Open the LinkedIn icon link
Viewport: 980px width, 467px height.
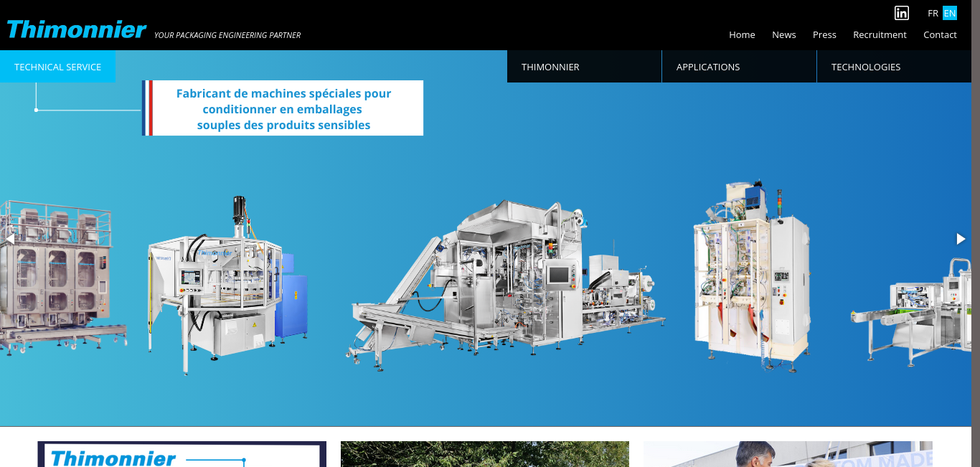point(902,13)
